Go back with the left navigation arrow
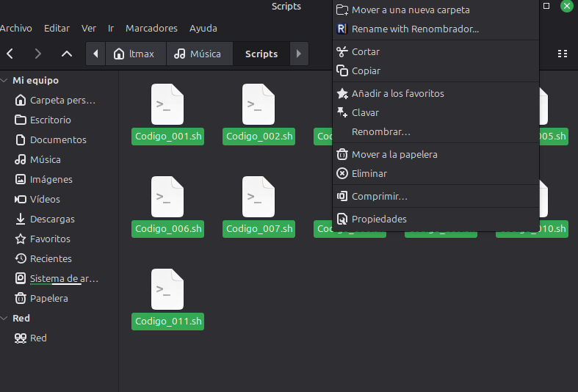This screenshot has width=578, height=392. click(x=10, y=54)
